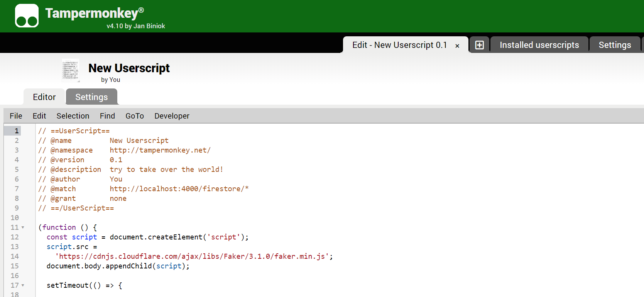Select the Edit - New Userscript 0.1 tab

(399, 45)
